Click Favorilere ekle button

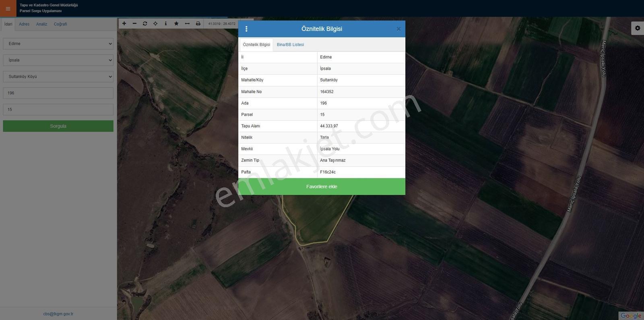pos(322,187)
